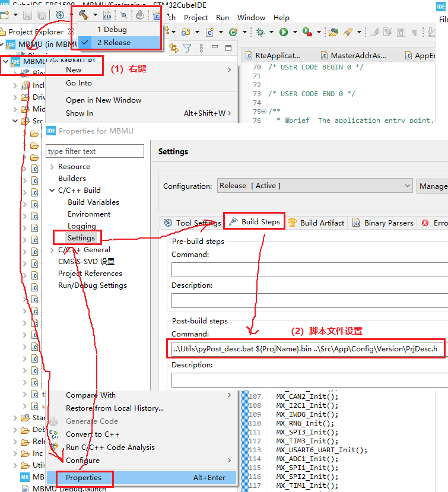Open the Configuration Release [Active] combo box

314,186
